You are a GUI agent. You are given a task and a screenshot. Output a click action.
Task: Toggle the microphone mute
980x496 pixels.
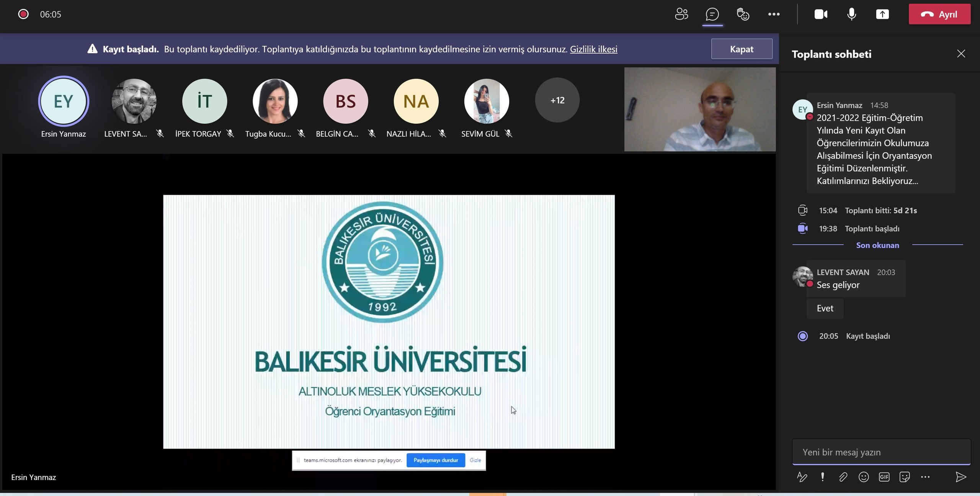[851, 14]
